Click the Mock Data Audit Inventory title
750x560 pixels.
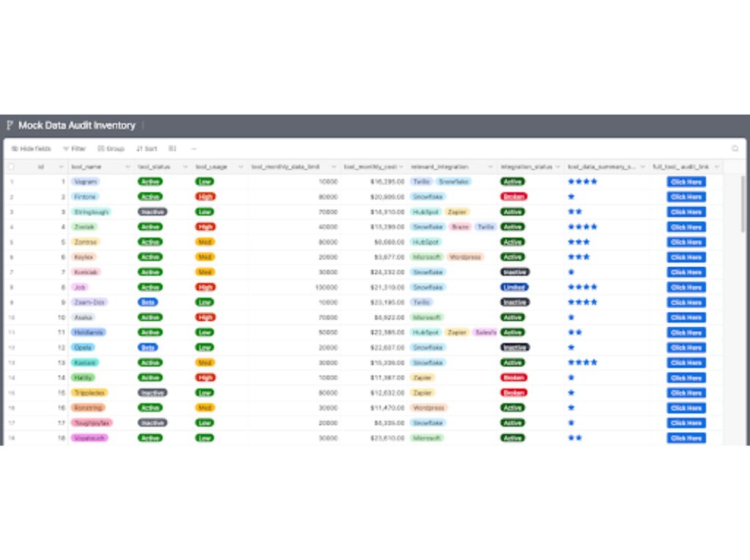pyautogui.click(x=77, y=126)
